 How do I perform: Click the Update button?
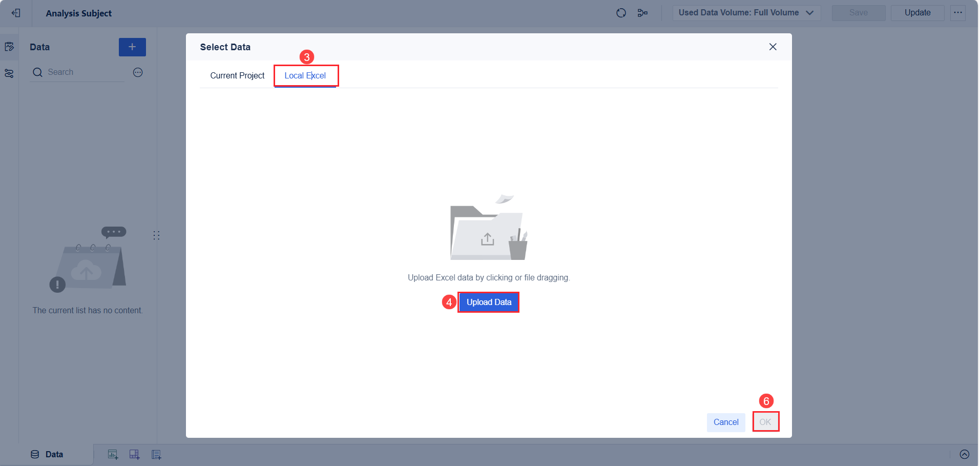click(x=917, y=13)
